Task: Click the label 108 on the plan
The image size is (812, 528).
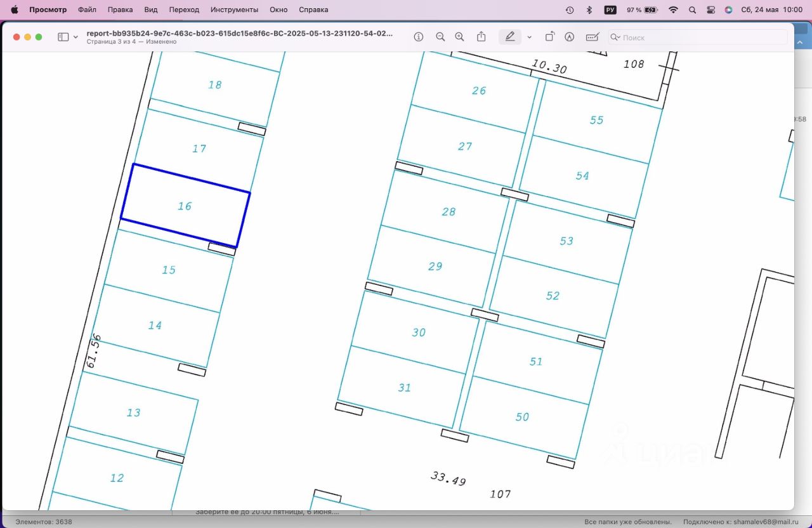Action: tap(634, 63)
